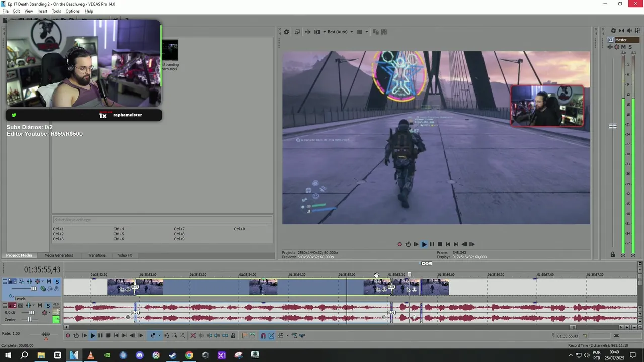Click the Trim Start icon

[209, 335]
